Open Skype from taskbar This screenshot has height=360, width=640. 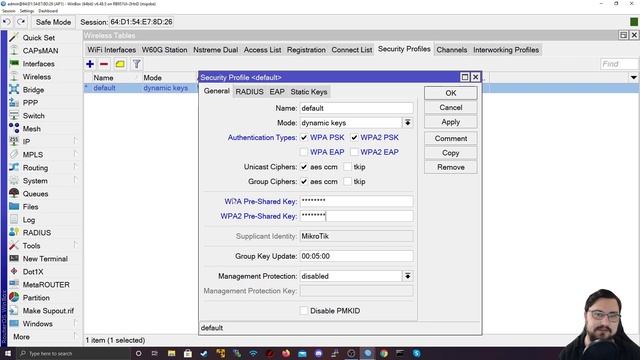416,353
